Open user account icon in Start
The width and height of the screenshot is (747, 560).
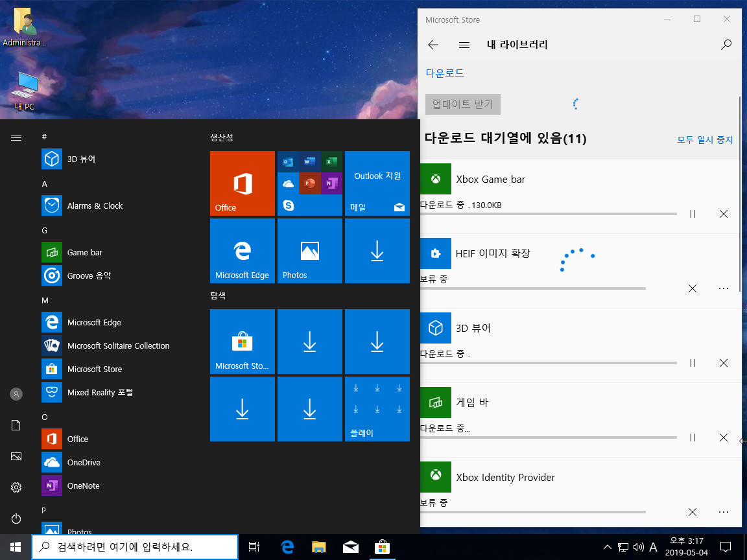(16, 394)
